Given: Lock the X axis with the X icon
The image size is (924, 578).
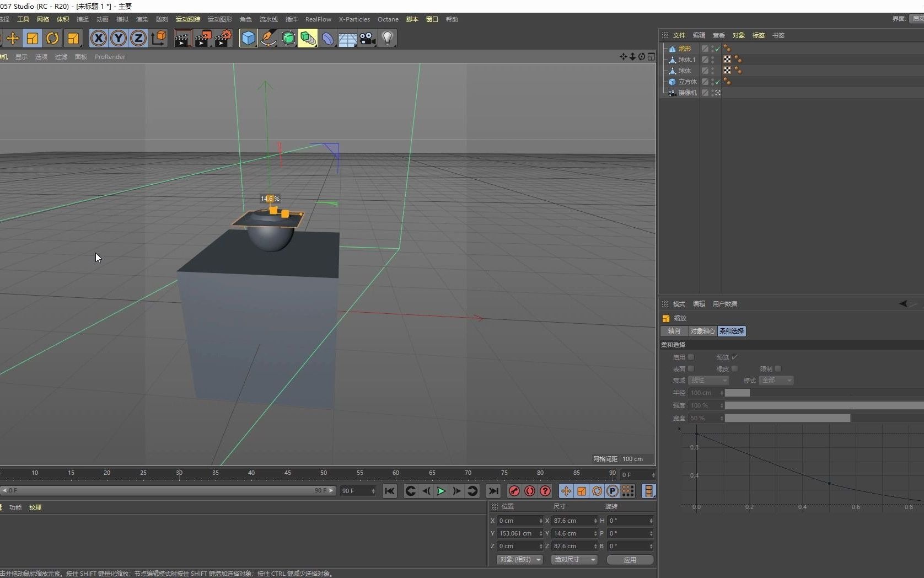Looking at the screenshot, I should click(98, 38).
